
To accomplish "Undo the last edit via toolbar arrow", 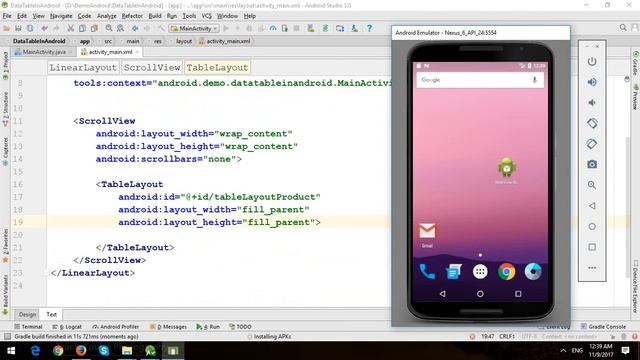I will coord(44,28).
